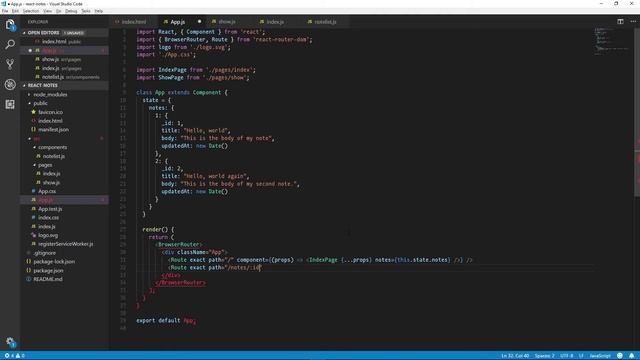The height and width of the screenshot is (360, 640).
Task: Open index.html public in Open Editors
Action: (x=64, y=42)
